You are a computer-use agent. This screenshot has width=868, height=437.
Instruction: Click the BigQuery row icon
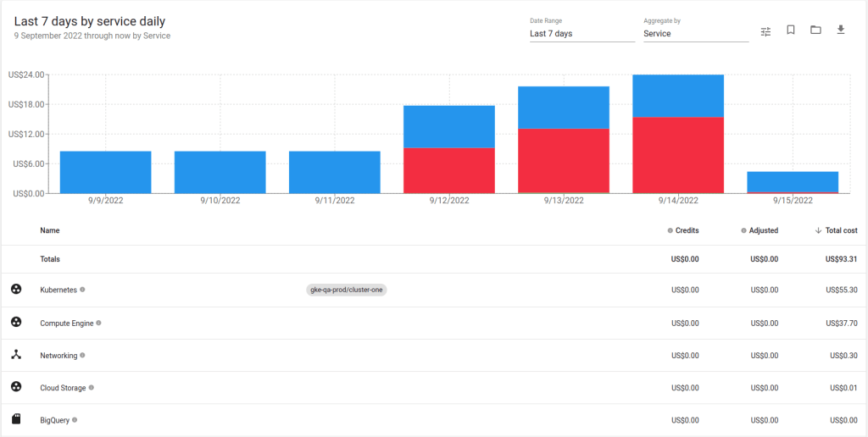[17, 420]
